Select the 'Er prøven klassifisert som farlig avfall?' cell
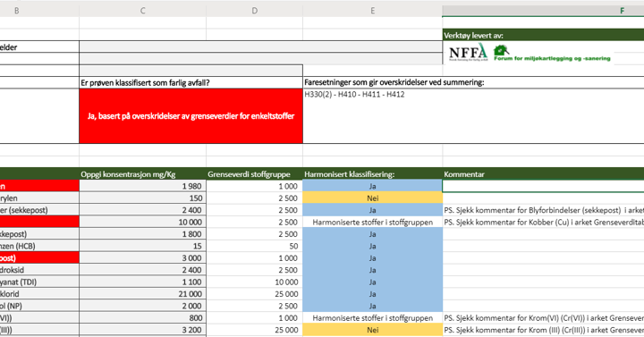The height and width of the screenshot is (337, 644). [x=191, y=82]
